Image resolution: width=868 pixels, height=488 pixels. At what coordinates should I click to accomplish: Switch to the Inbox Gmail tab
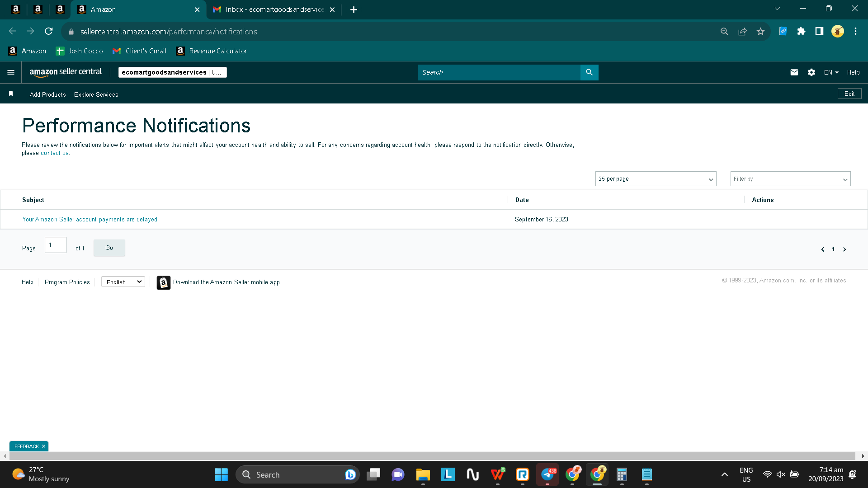pos(274,9)
